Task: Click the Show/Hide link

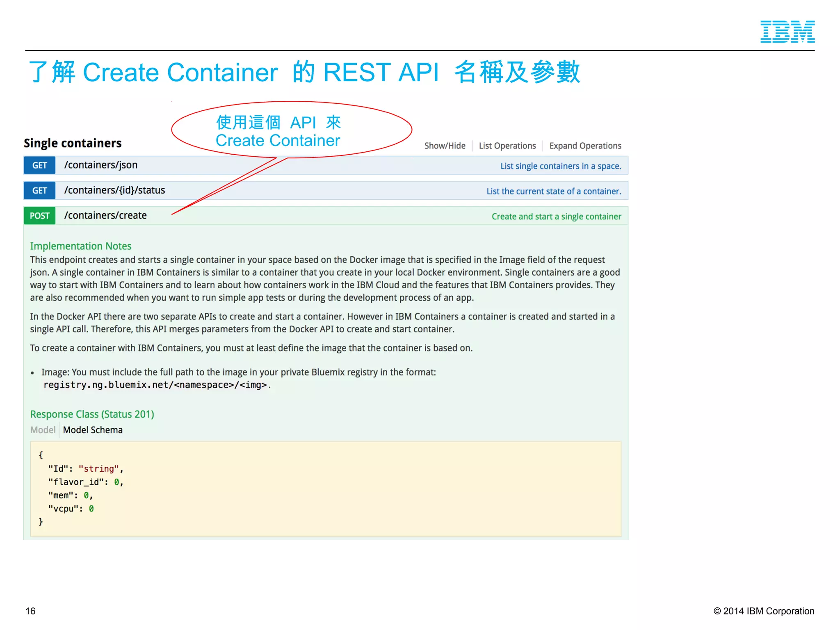Action: 445,146
